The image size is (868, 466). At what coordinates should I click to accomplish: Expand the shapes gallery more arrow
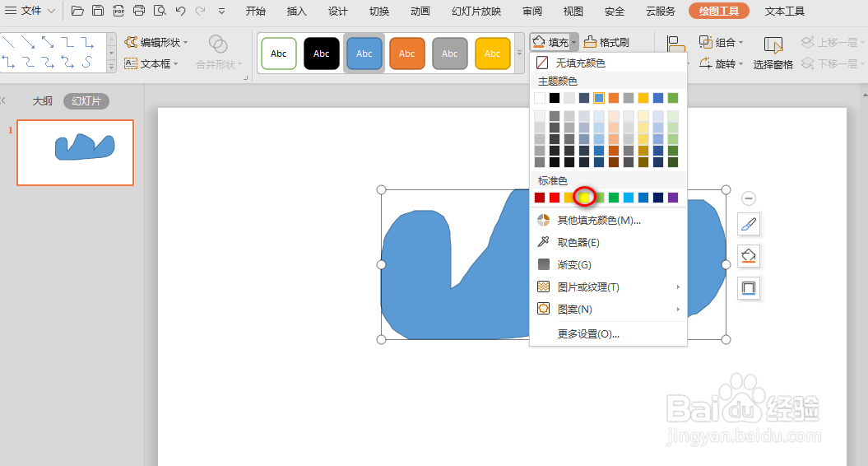(111, 67)
